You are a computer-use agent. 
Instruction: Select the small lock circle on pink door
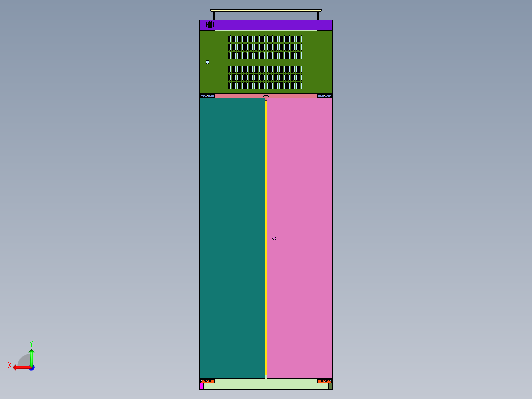(274, 239)
